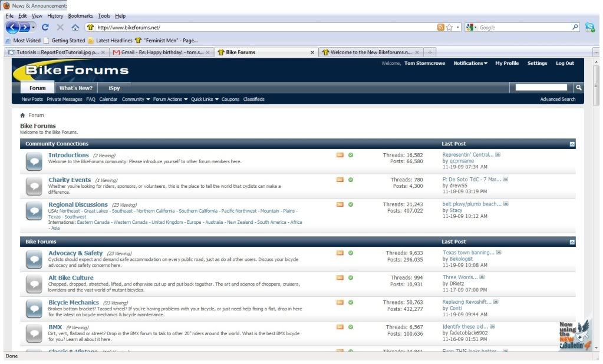Click the Calendar link
Screen dimensions: 603x364
[x=108, y=99]
